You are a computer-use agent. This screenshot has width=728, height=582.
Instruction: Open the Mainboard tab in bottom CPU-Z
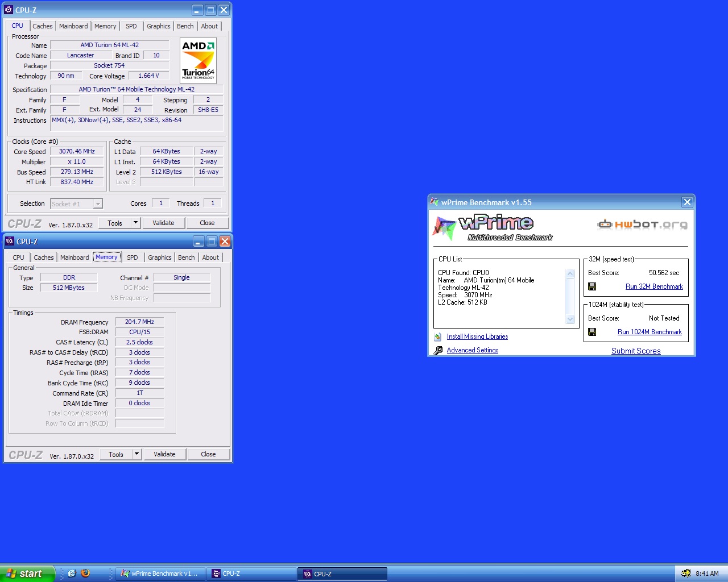75,257
